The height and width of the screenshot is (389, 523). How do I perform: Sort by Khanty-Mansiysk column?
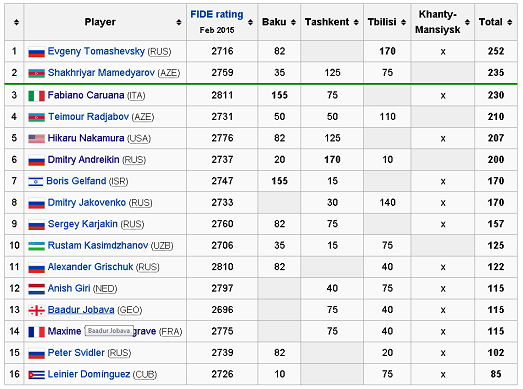(467, 22)
